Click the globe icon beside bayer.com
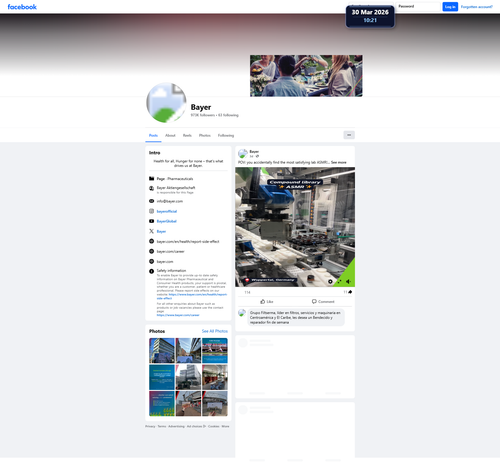The image size is (500, 471). (151, 261)
